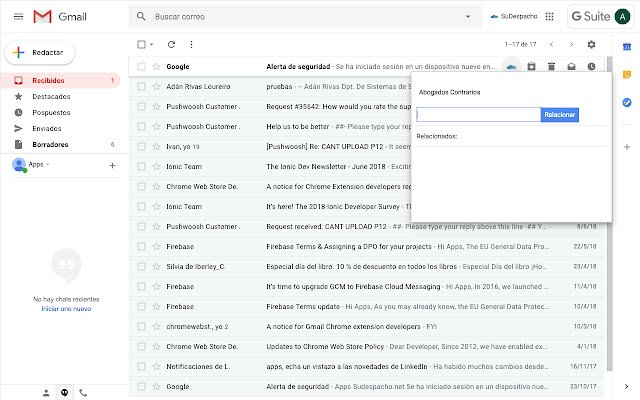
Task: Go to older page arrow
Action: (571, 44)
